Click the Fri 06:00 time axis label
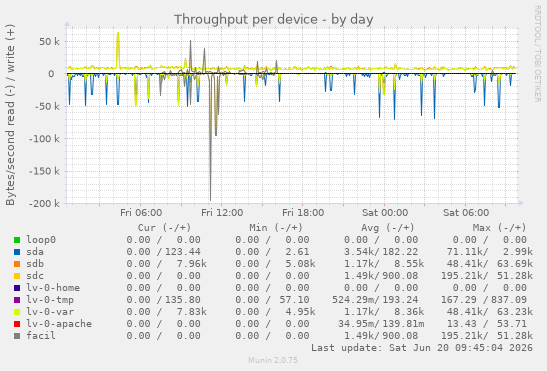The width and height of the screenshot is (547, 371). (141, 213)
